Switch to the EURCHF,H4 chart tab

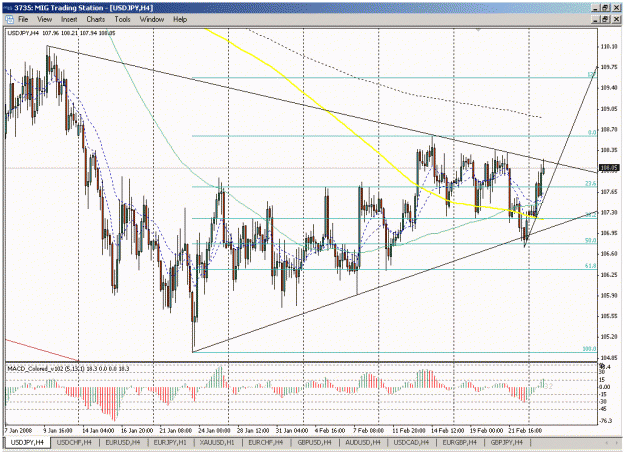[x=265, y=442]
